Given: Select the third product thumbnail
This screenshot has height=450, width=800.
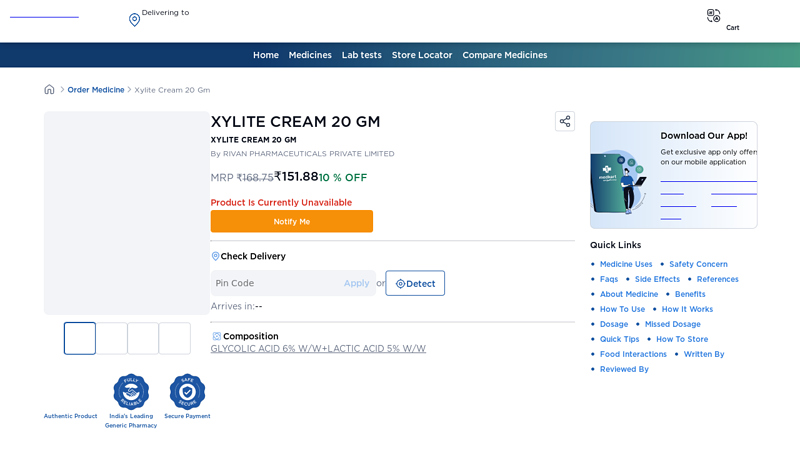Looking at the screenshot, I should 143,338.
